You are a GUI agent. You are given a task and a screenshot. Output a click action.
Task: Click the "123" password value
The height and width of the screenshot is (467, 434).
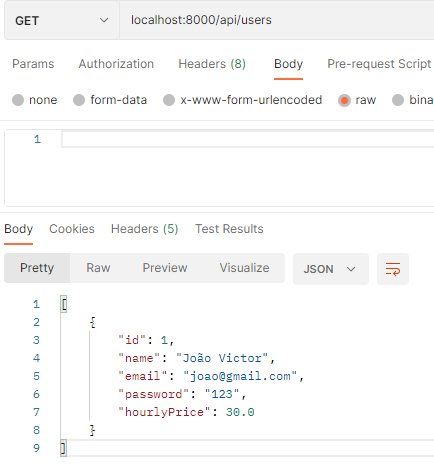tap(222, 394)
